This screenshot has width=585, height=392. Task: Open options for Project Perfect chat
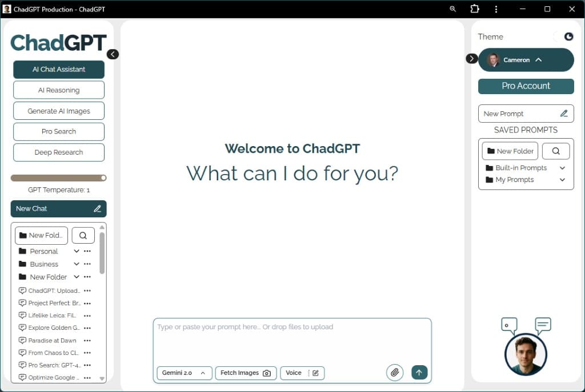coord(87,304)
